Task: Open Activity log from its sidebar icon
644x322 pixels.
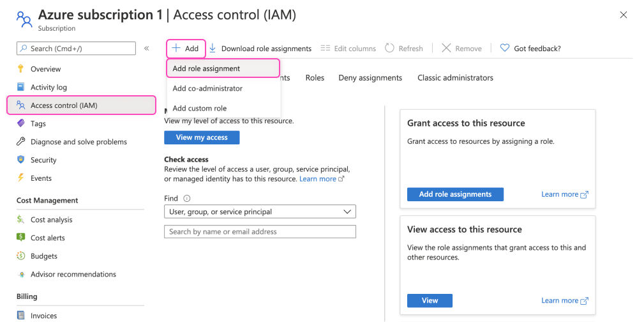Action: pyautogui.click(x=21, y=88)
